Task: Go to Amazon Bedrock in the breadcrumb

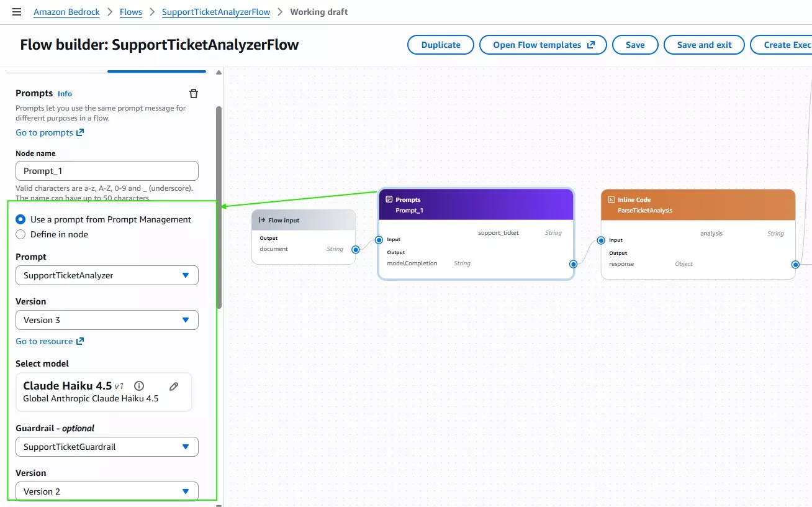Action: (65, 12)
